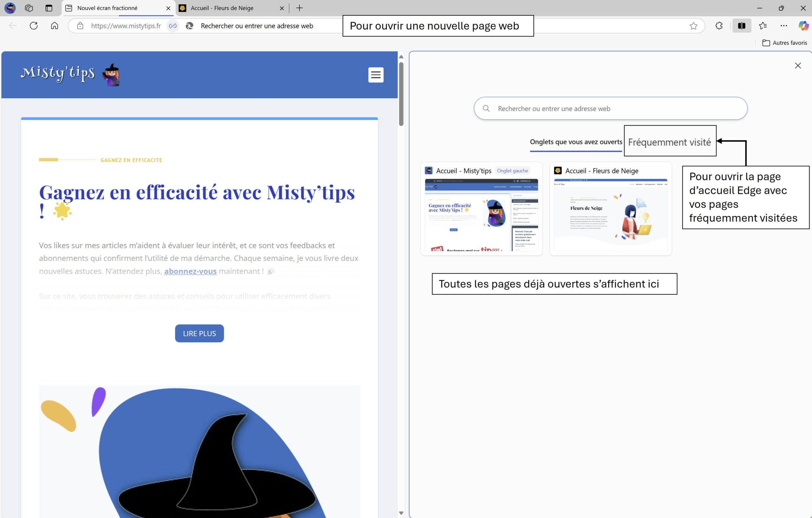This screenshot has height=518, width=812.
Task: Select Onglets que vous avez ouverts tab
Action: pos(576,142)
